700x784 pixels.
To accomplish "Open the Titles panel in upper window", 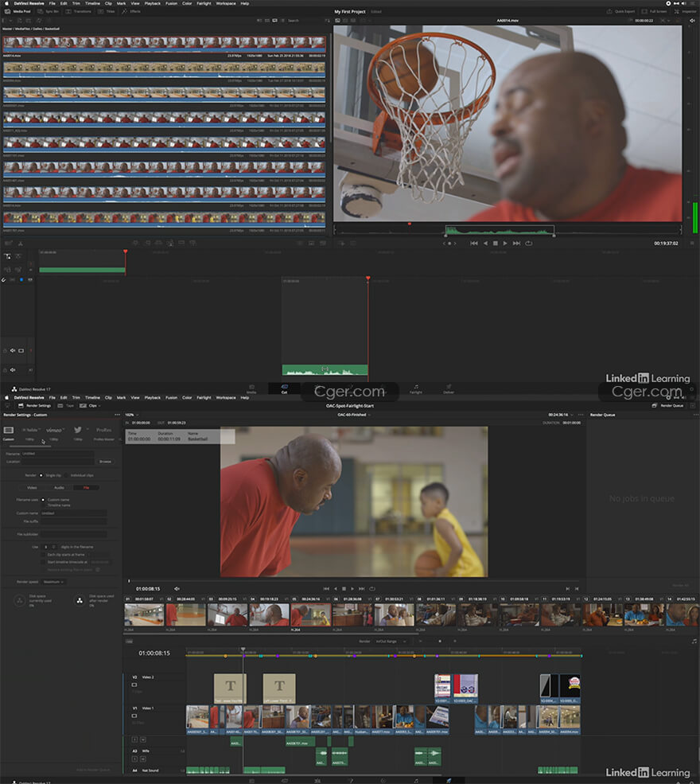I will coord(107,11).
